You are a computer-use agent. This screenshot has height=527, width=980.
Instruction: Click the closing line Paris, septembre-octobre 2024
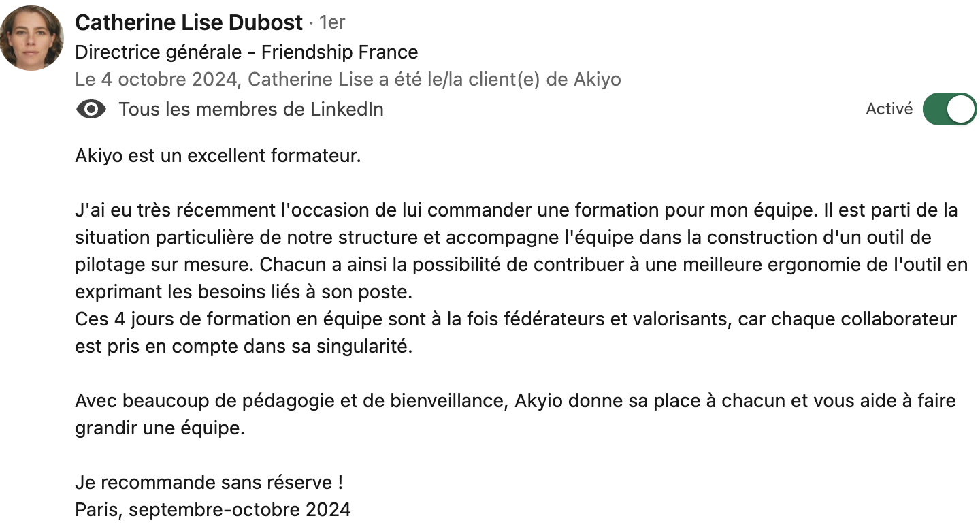(213, 509)
